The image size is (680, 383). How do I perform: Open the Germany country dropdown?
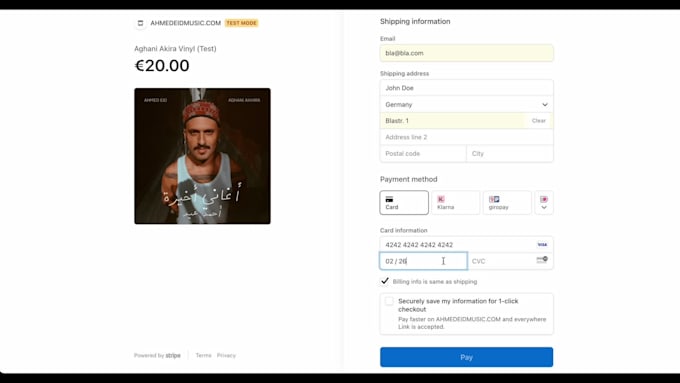[467, 105]
